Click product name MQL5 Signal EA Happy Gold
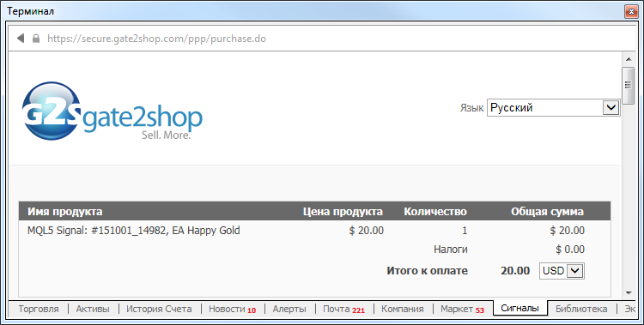644x325 pixels. 133,231
